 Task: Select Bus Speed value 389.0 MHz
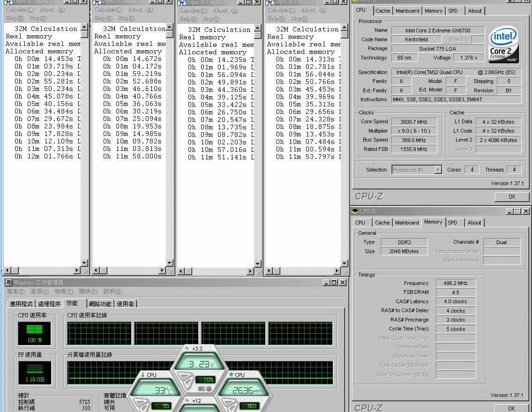coord(414,140)
